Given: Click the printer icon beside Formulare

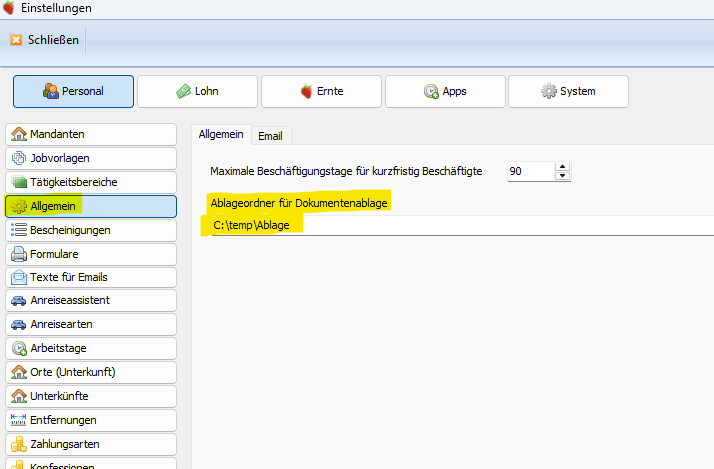Looking at the screenshot, I should pyautogui.click(x=19, y=254).
